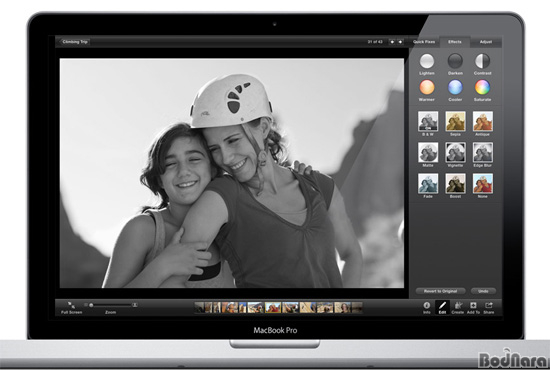The image size is (550, 370).
Task: Enter Full Screen mode
Action: [71, 307]
